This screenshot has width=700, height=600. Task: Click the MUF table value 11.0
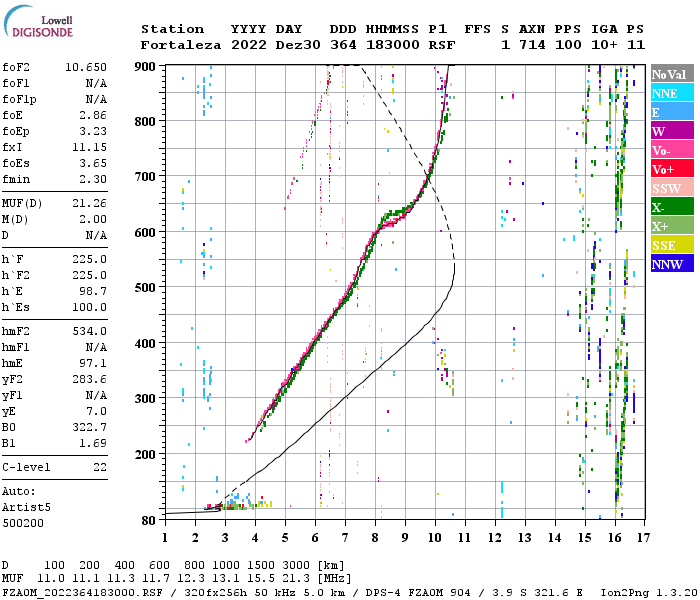[51, 579]
